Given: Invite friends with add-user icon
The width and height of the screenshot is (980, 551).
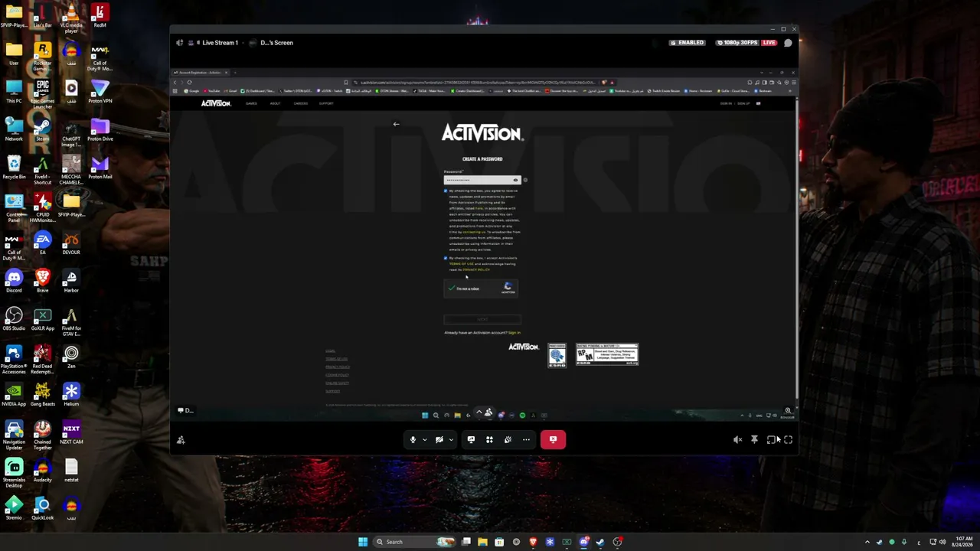Looking at the screenshot, I should pos(181,440).
